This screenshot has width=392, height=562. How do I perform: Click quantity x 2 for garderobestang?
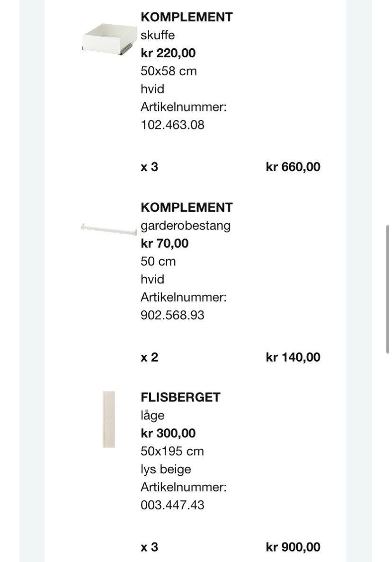tap(150, 357)
